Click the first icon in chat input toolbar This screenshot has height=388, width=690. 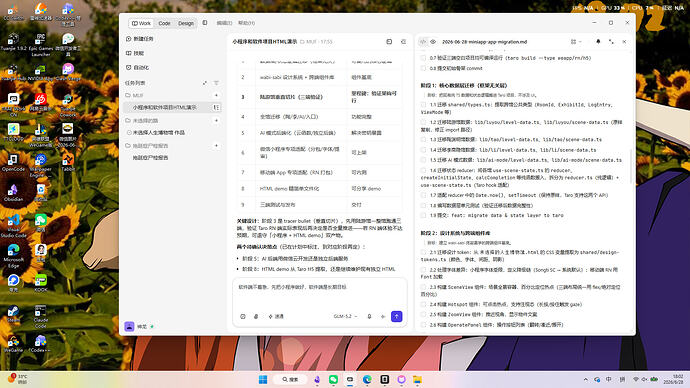click(242, 316)
